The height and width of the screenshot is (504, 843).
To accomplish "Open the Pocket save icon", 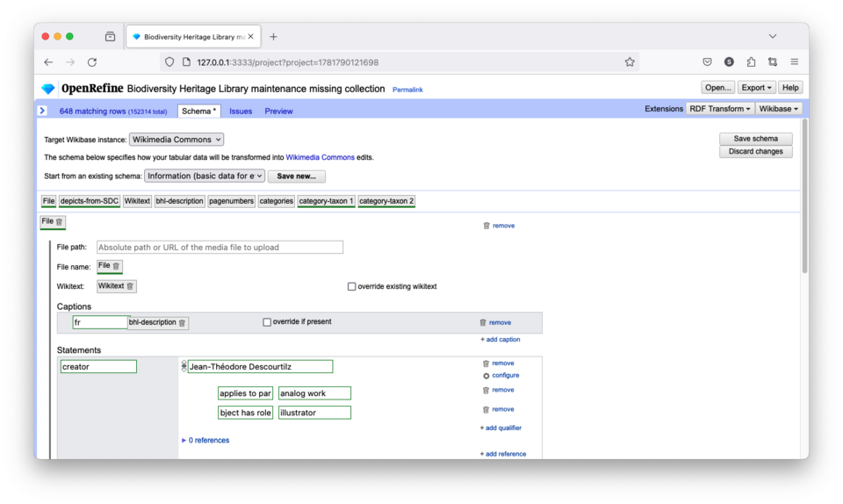I will coord(707,62).
